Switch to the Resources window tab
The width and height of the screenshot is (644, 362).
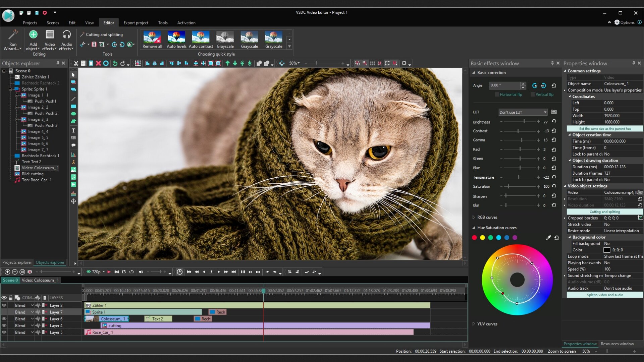coord(617,344)
